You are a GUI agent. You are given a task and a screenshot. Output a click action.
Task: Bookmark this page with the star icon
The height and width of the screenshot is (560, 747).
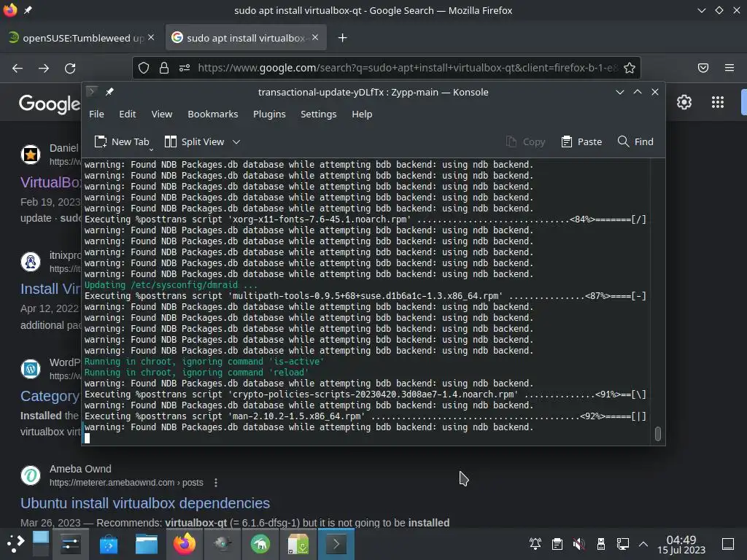tap(630, 68)
